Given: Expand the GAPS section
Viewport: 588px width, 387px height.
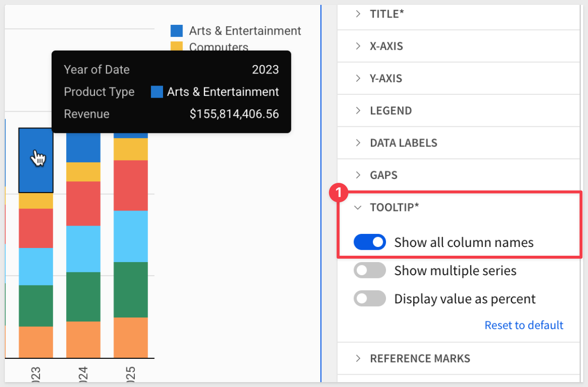Looking at the screenshot, I should pyautogui.click(x=383, y=175).
